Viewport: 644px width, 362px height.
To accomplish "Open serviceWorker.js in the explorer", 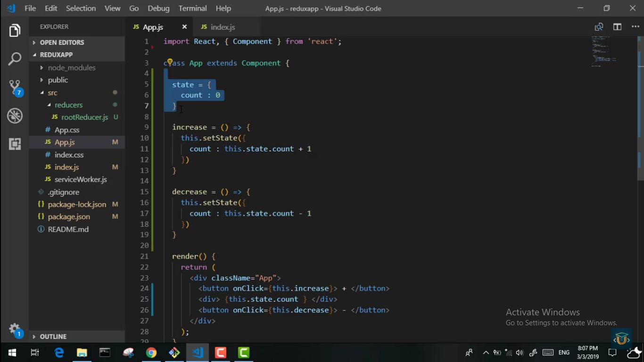I will coord(77,180).
